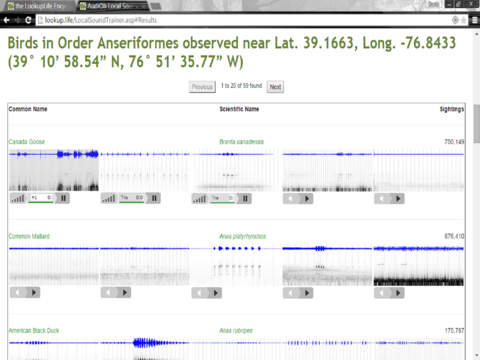This screenshot has width=480, height=360.
Task: Click volume icon of first Canada Goose player
Action: click(x=17, y=198)
